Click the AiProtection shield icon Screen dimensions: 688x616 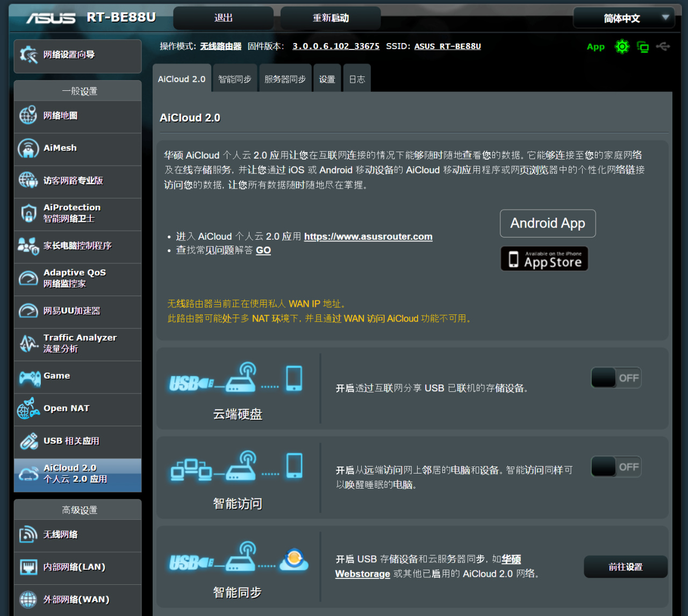[x=28, y=213]
